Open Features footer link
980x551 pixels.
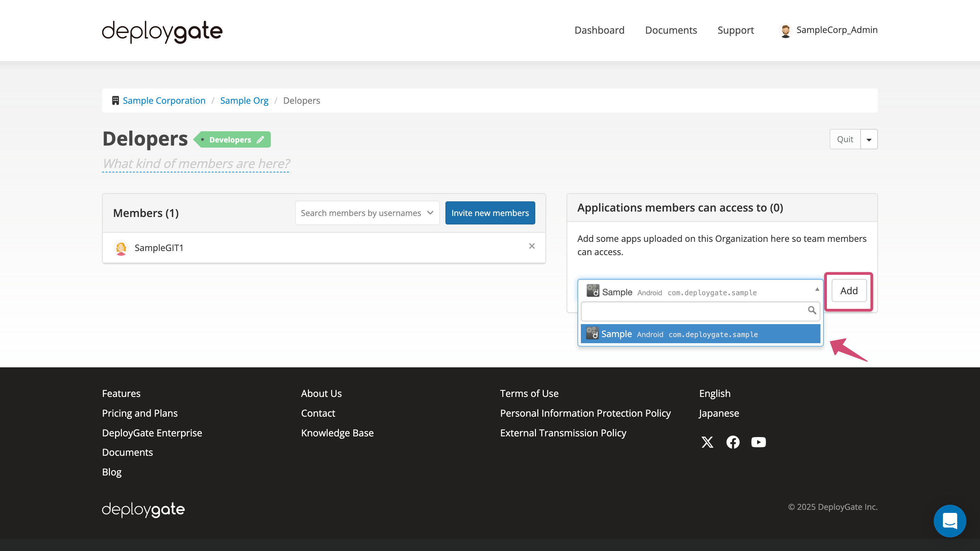pyautogui.click(x=121, y=394)
